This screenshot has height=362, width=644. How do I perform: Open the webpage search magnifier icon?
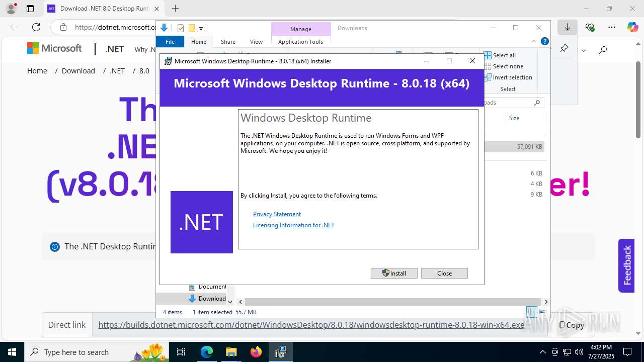[603, 49]
